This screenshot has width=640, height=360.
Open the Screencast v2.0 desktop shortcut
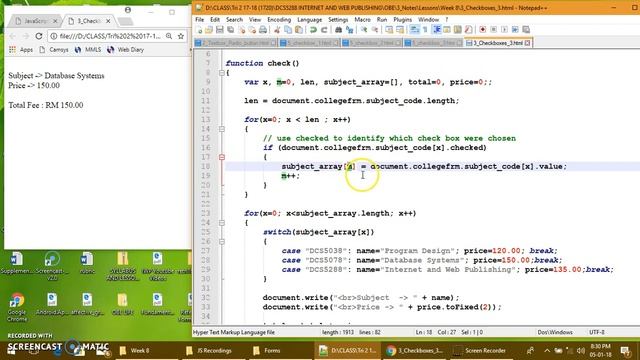[52, 266]
